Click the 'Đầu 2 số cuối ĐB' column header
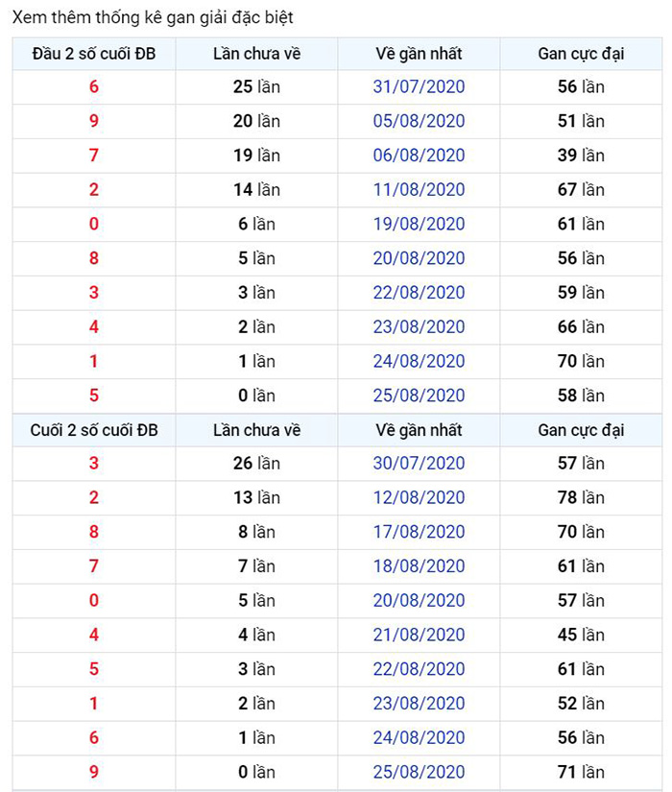672x792 pixels. 94,54
